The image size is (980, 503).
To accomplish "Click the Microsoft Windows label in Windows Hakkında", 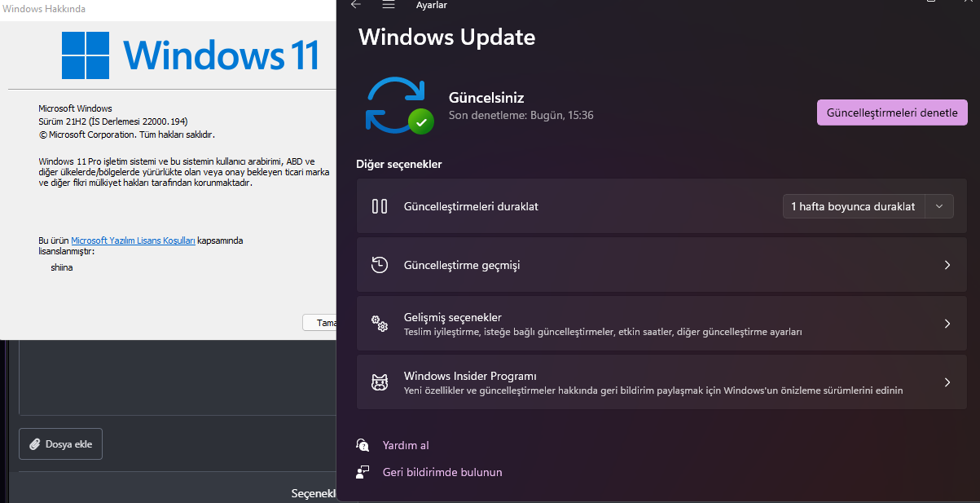I will [x=75, y=108].
